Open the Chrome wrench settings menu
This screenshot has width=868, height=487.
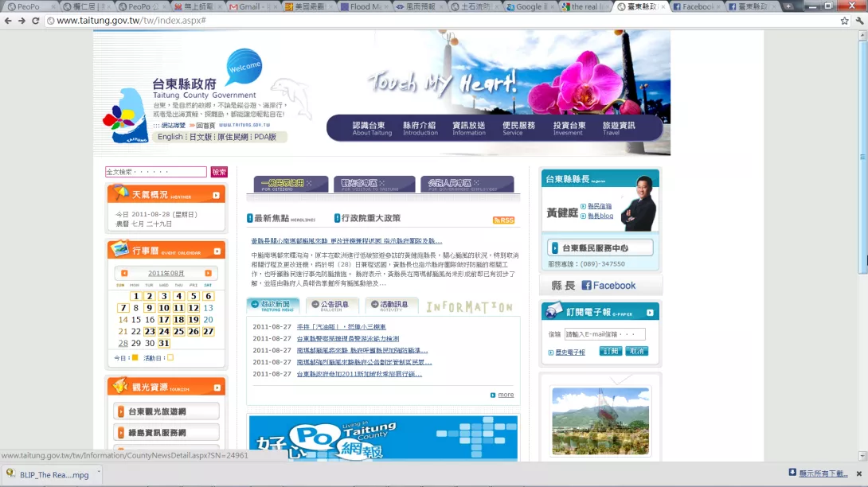coord(859,21)
